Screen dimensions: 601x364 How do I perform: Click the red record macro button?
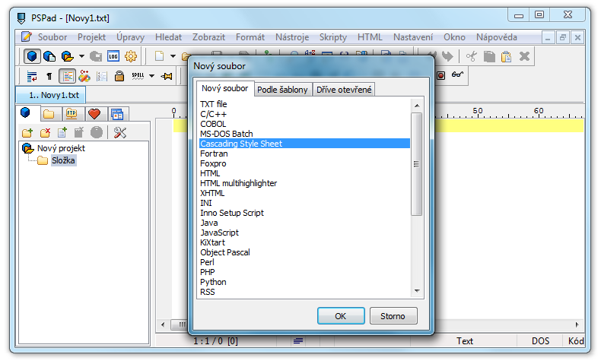coord(440,75)
